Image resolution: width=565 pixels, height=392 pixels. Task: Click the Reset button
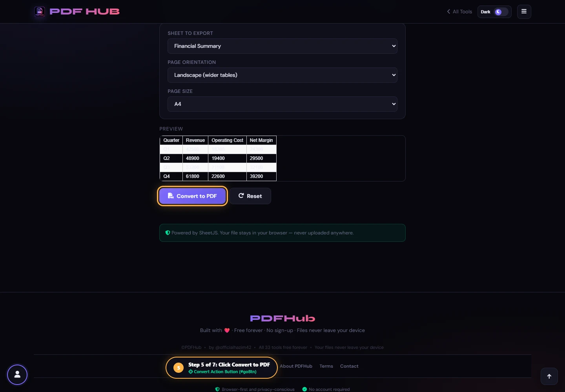click(250, 196)
